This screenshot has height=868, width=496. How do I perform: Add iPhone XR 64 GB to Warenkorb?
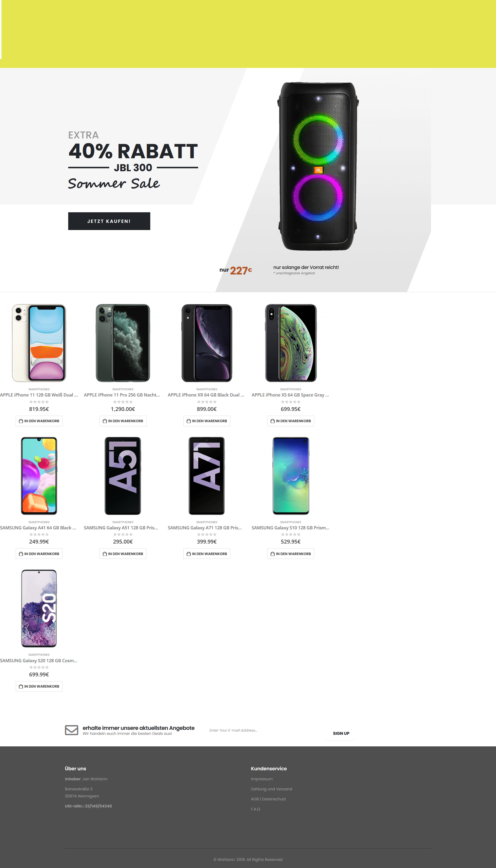tap(206, 421)
